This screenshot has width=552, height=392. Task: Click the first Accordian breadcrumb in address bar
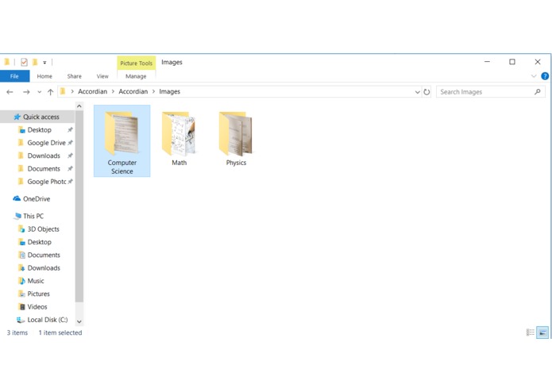[x=93, y=91]
